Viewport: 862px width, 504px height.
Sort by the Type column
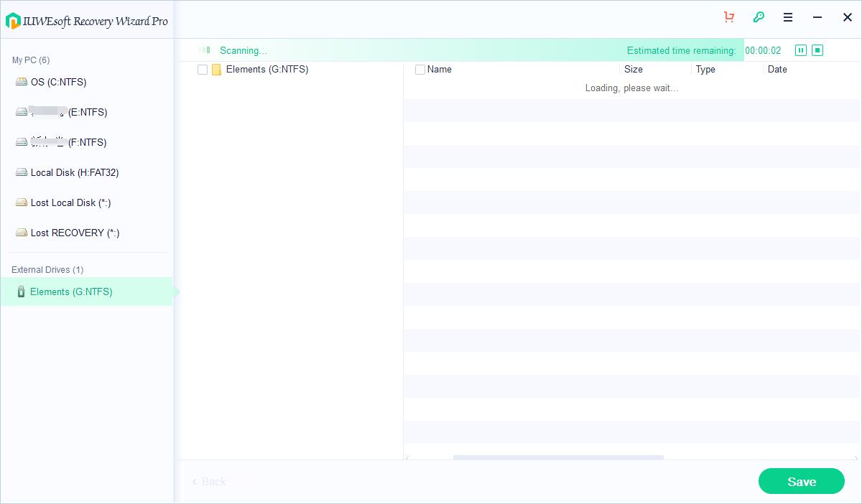tap(705, 70)
